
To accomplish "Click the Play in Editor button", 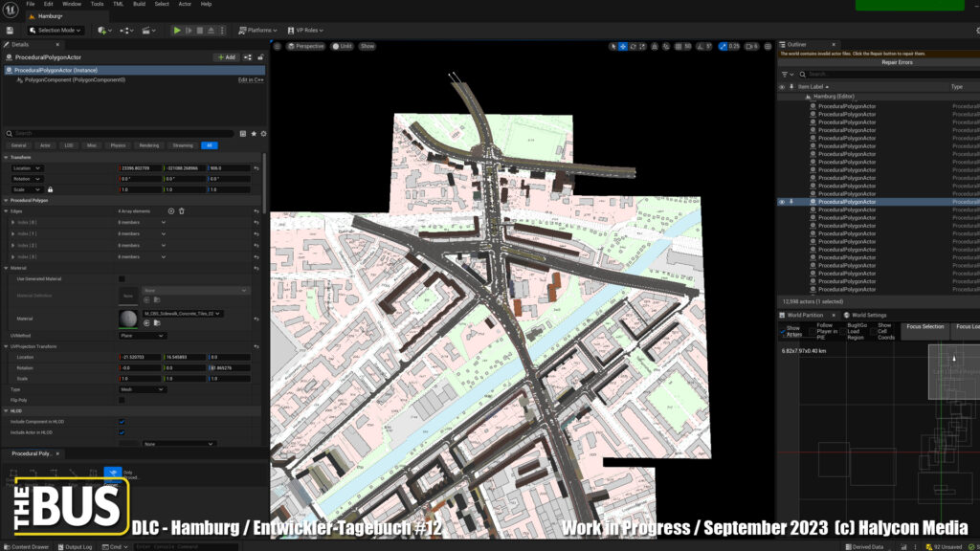I will coord(176,31).
